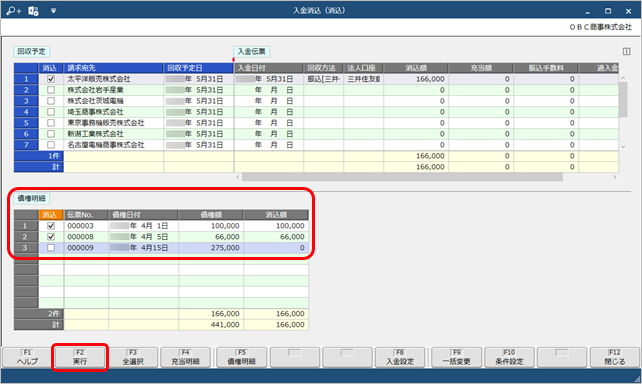Expand the title bar dropdown arrow
This screenshot has width=642, height=384.
click(53, 11)
